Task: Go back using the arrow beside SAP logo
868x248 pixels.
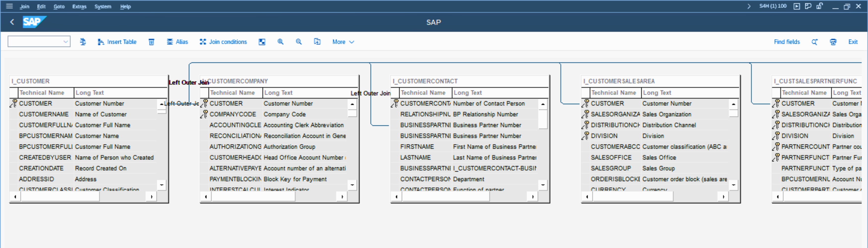Action: click(12, 22)
